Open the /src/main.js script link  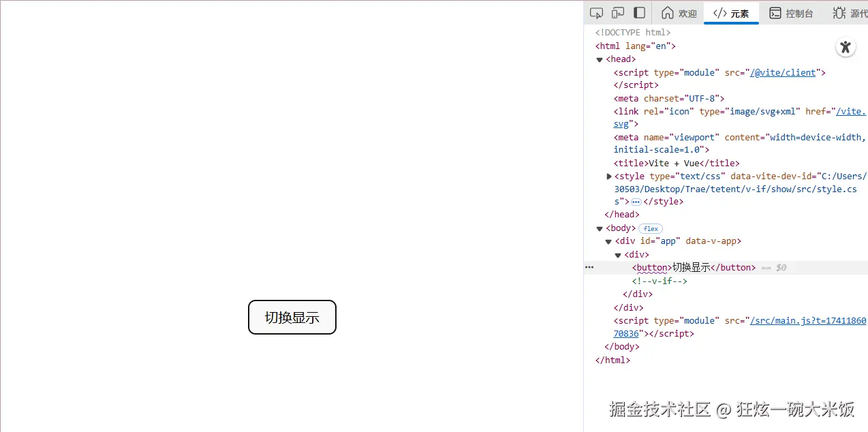pyautogui.click(x=808, y=320)
